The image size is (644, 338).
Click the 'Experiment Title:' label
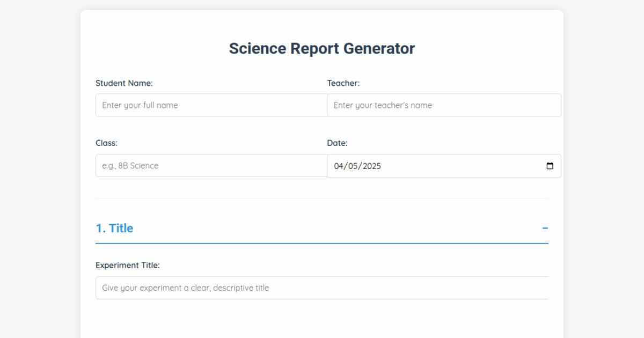click(128, 265)
